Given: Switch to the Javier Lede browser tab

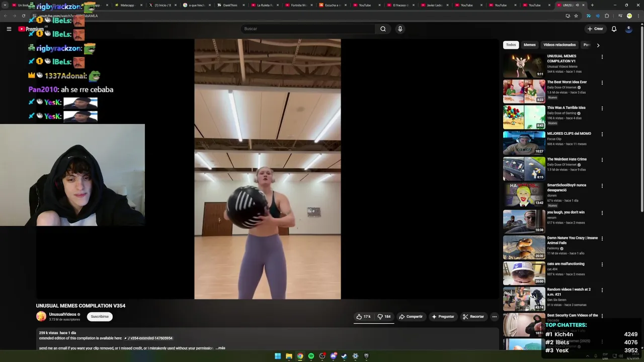Looking at the screenshot, I should coord(434,5).
